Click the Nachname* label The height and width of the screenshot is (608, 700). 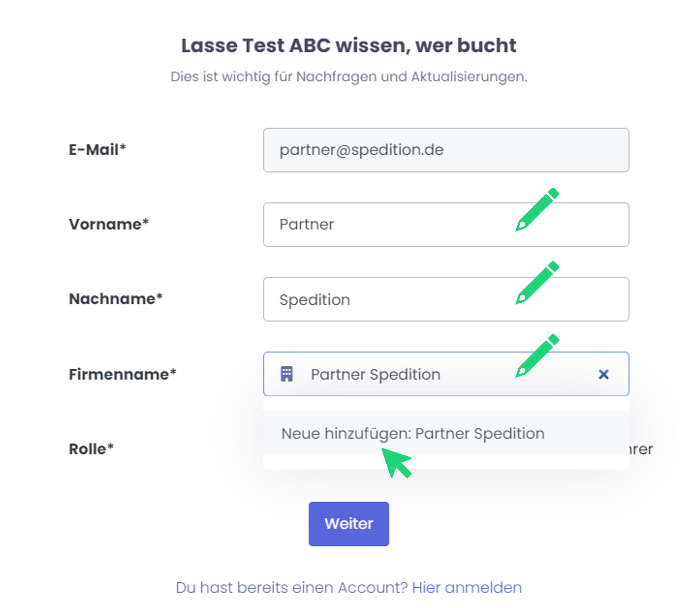point(116,299)
